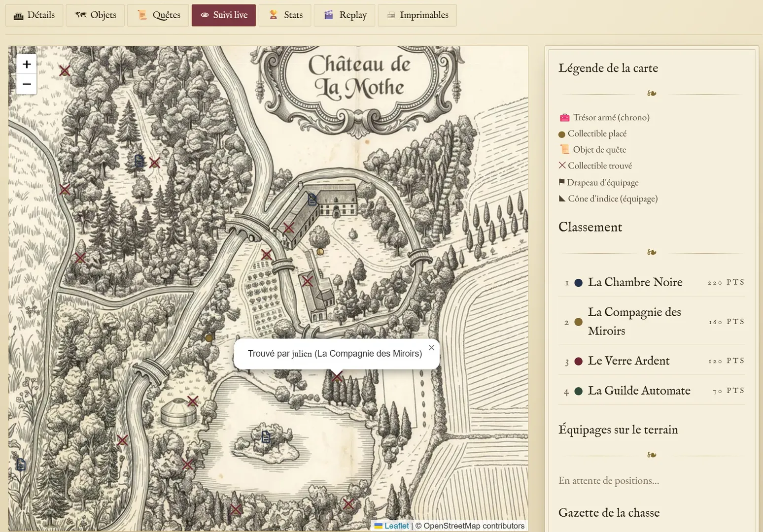This screenshot has width=763, height=532.
Task: Select the Suivi live tab
Action: 224,15
